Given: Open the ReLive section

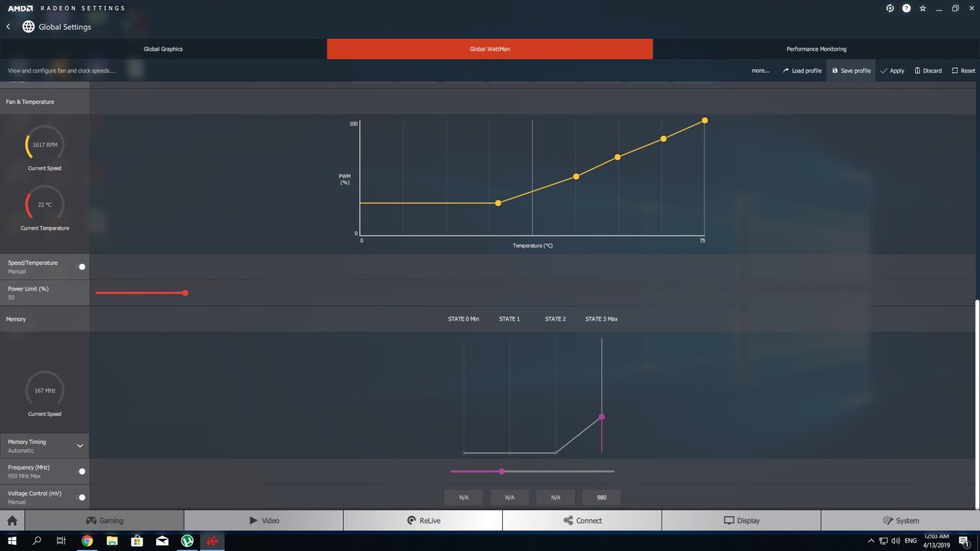Looking at the screenshot, I should coord(423,520).
